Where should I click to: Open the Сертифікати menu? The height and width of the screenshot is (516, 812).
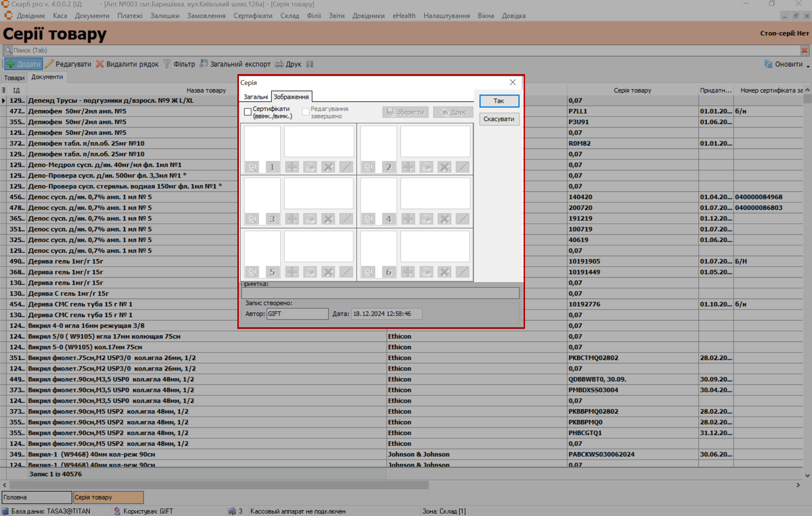click(x=253, y=16)
